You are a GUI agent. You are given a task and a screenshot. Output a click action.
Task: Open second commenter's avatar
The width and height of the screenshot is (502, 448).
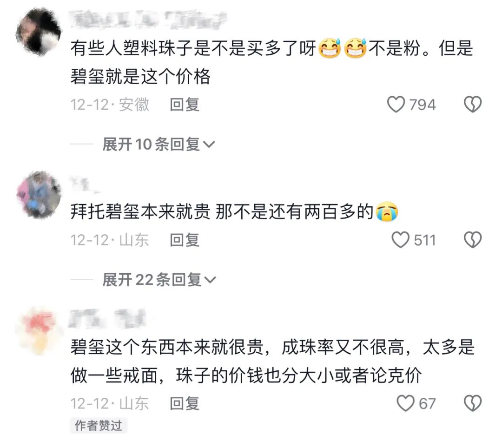39,195
